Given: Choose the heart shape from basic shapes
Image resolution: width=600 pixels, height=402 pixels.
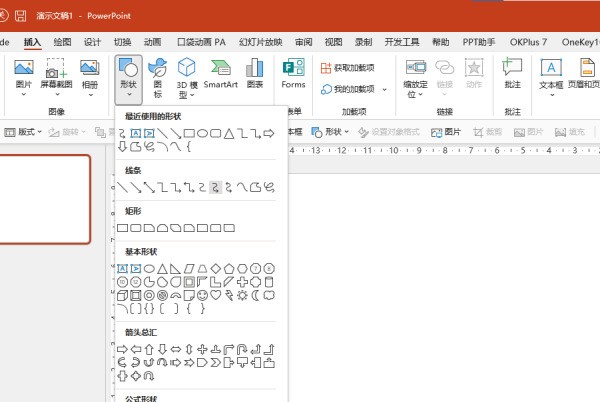Looking at the screenshot, I should pyautogui.click(x=215, y=296).
